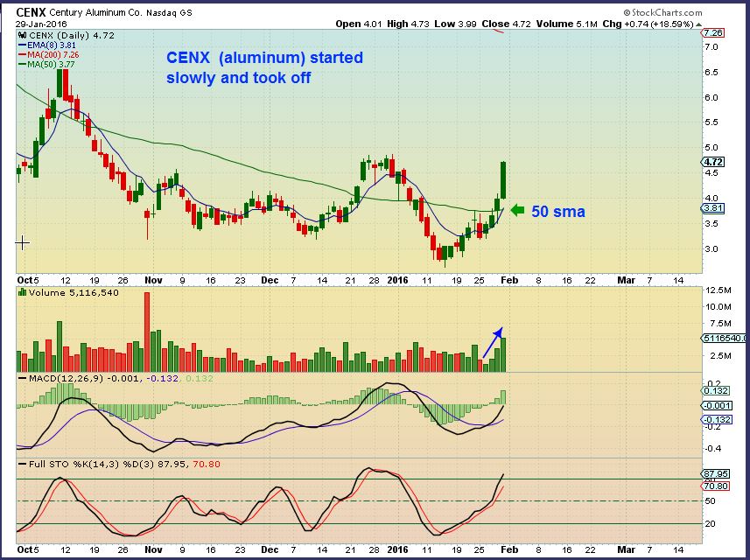This screenshot has width=750, height=560.
Task: Click the Mar label on the price chart date axis
Action: (x=626, y=280)
